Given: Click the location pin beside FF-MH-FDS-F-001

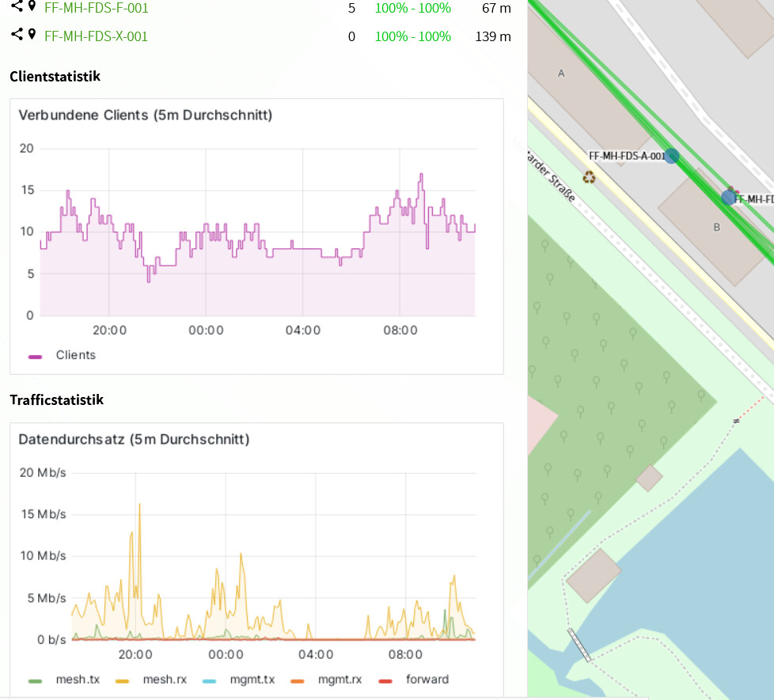Looking at the screenshot, I should [32, 7].
